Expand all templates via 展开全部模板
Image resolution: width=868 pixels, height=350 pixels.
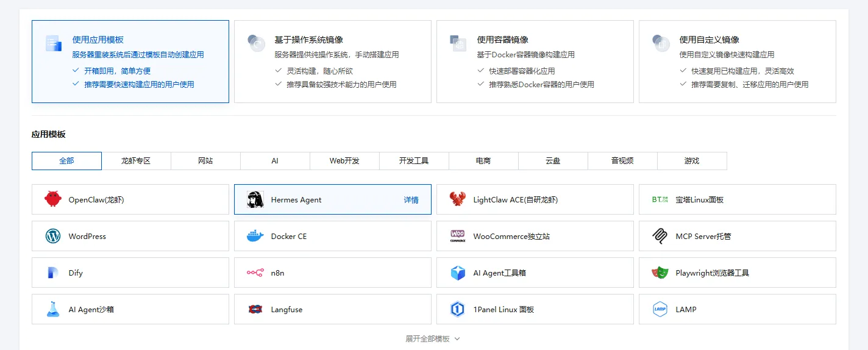coord(433,338)
